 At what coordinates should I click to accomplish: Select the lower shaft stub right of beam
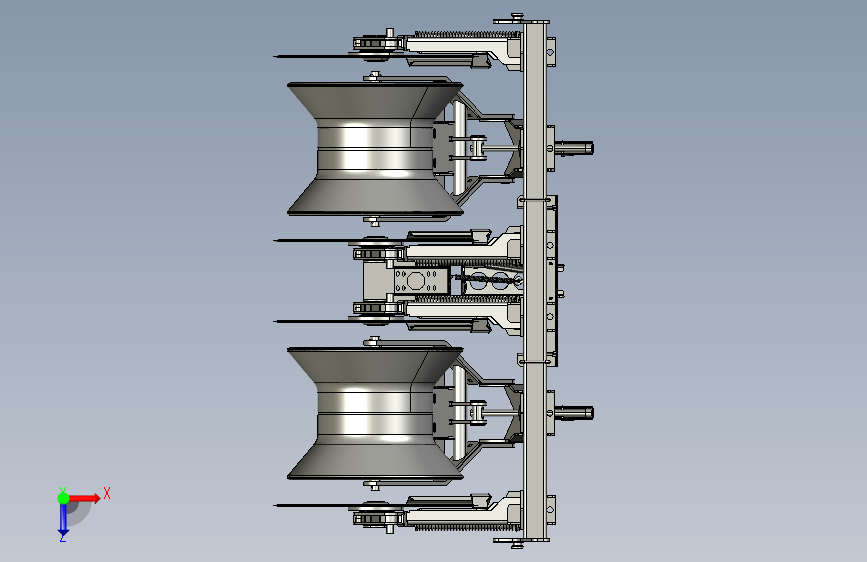pos(574,413)
